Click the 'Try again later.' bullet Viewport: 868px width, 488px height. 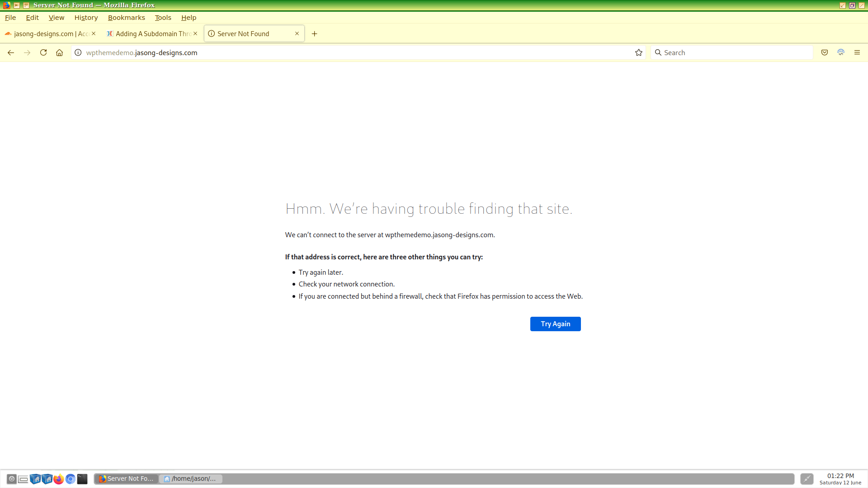click(x=321, y=272)
